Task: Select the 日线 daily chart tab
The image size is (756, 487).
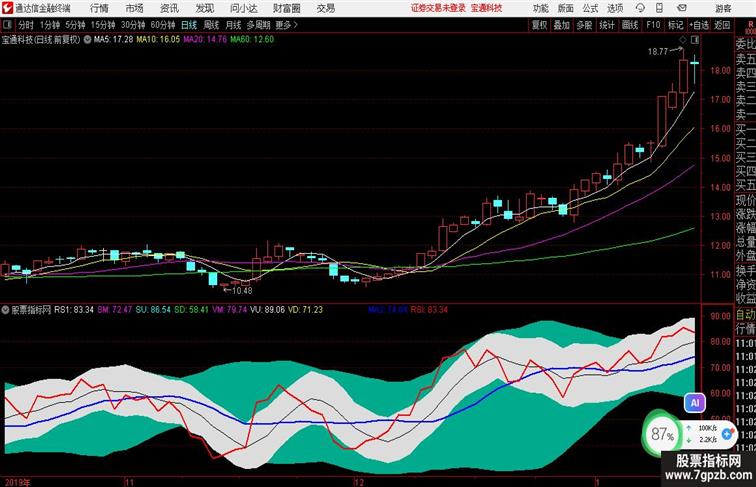Action: [189, 25]
